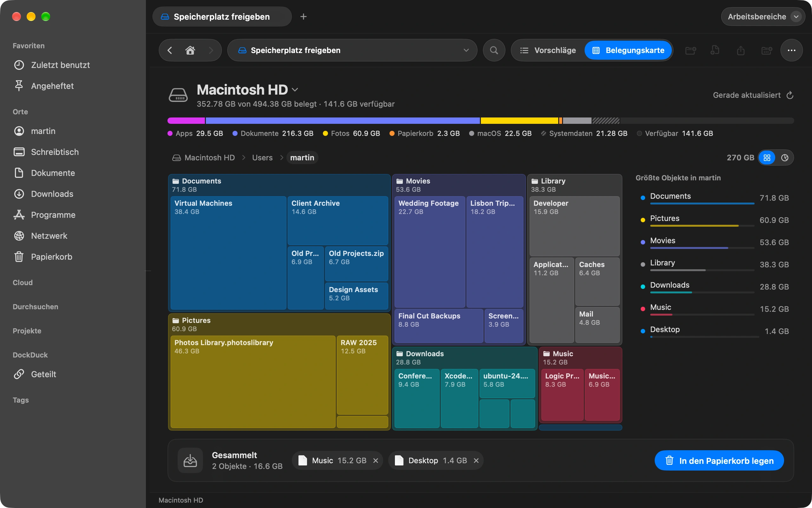Open Papierkorb in sidebar
This screenshot has width=812, height=508.
click(73, 257)
